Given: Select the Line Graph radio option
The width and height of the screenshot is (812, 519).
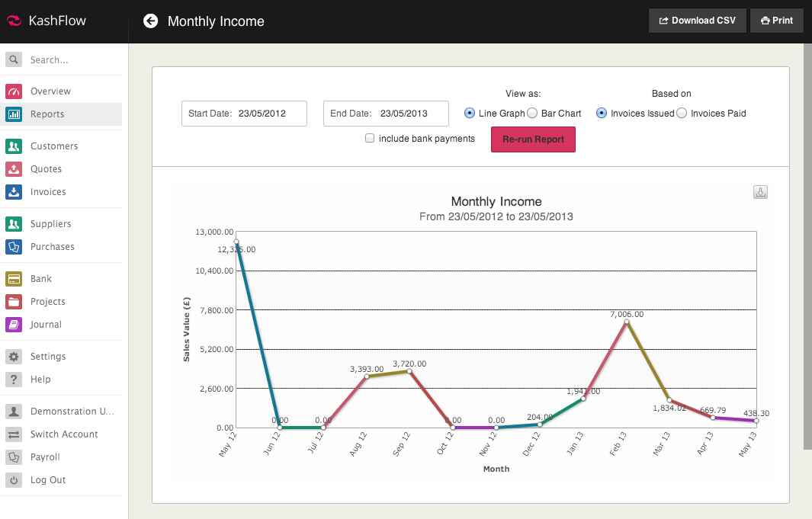Looking at the screenshot, I should click(x=470, y=114).
